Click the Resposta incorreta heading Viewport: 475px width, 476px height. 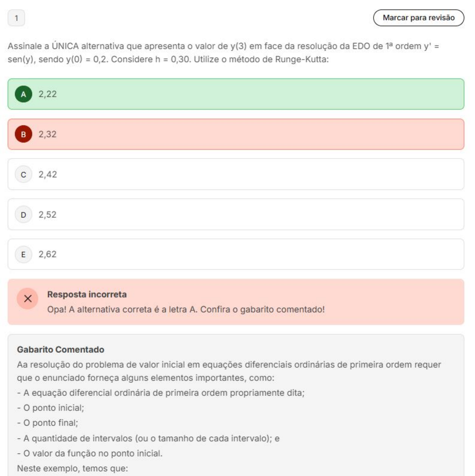87,295
